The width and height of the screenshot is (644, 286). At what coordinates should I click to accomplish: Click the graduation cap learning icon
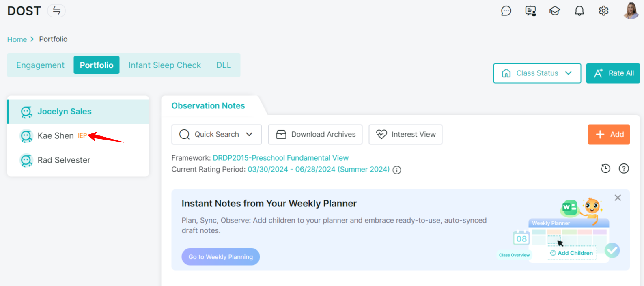555,11
